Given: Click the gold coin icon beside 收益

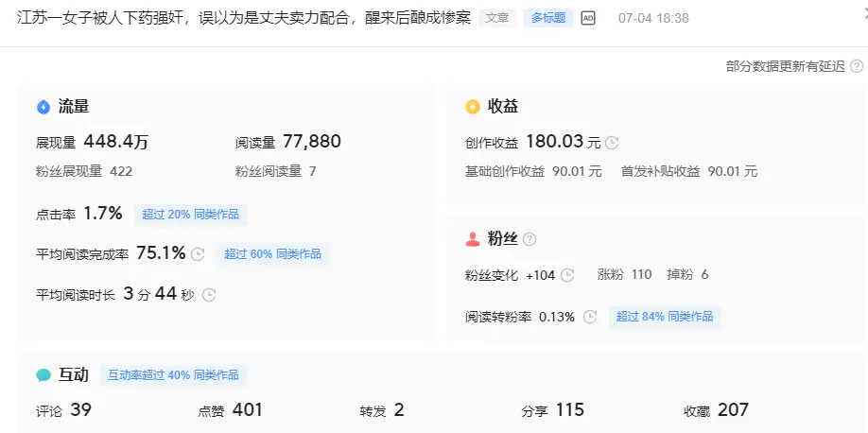Looking at the screenshot, I should 472,107.
